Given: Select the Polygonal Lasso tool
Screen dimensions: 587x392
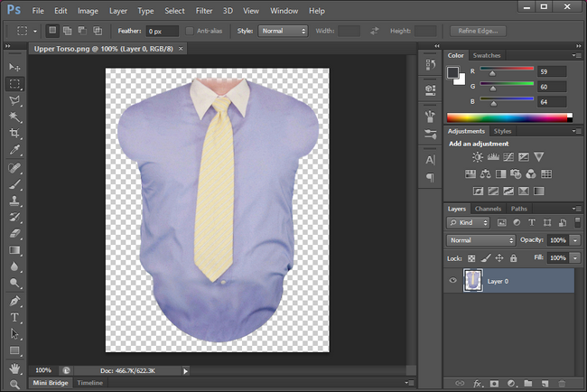Looking at the screenshot, I should [14, 100].
